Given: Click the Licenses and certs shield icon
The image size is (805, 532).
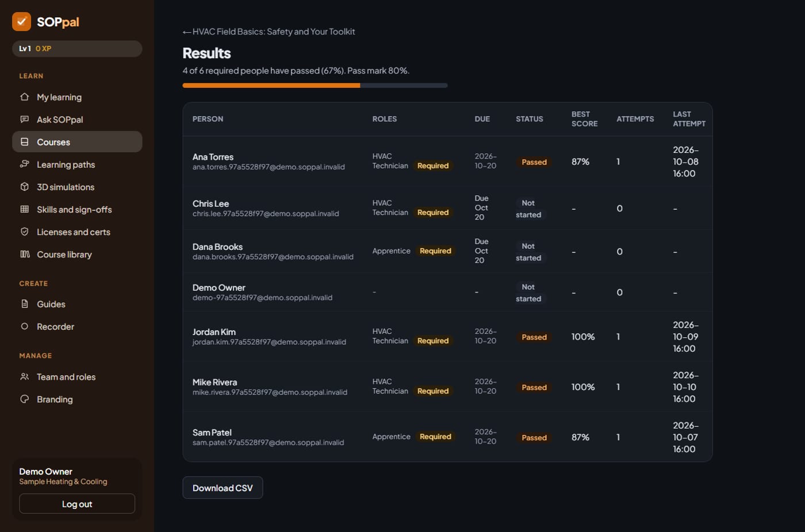Looking at the screenshot, I should [x=25, y=232].
